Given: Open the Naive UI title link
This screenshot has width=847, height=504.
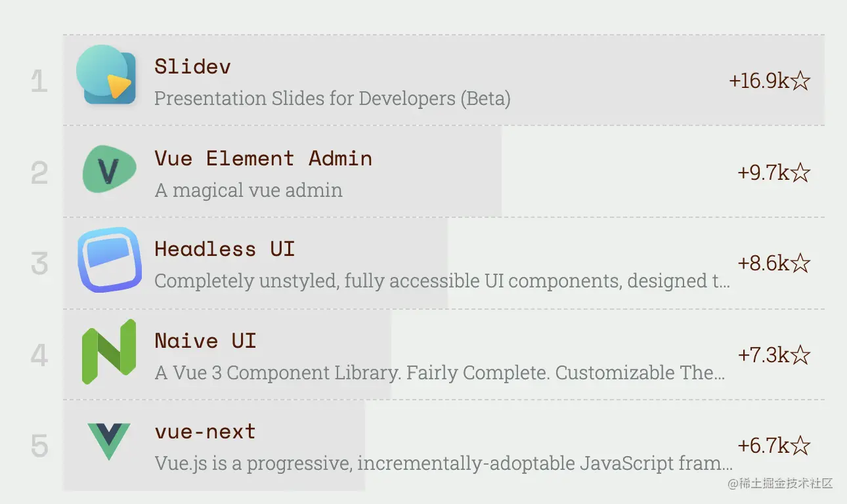Looking at the screenshot, I should point(206,341).
